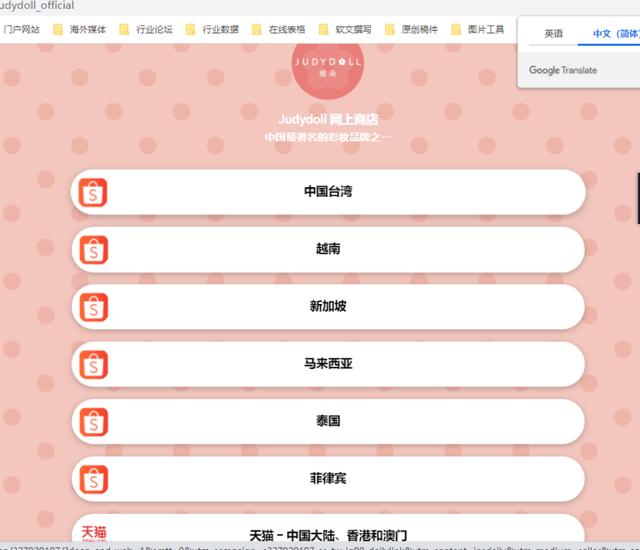
Task: Switch to the 英语 translate tab
Action: [x=553, y=33]
